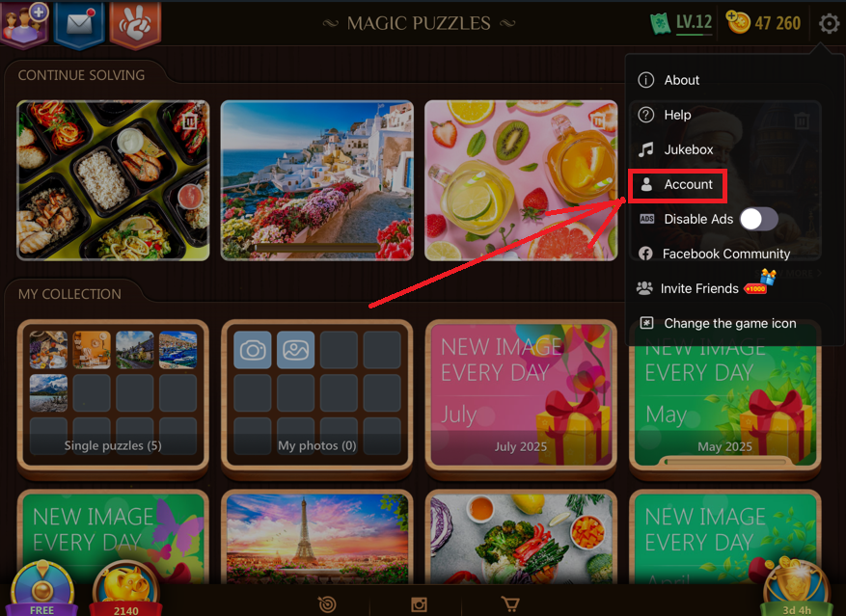Toggle the Disable Ads switch
Image resolution: width=846 pixels, height=616 pixels.
(758, 219)
